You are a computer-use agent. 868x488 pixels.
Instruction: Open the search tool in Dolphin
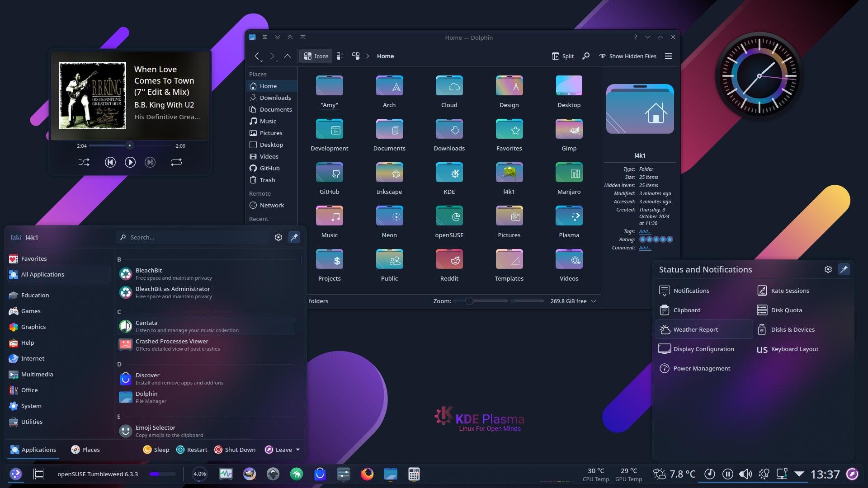tap(586, 56)
